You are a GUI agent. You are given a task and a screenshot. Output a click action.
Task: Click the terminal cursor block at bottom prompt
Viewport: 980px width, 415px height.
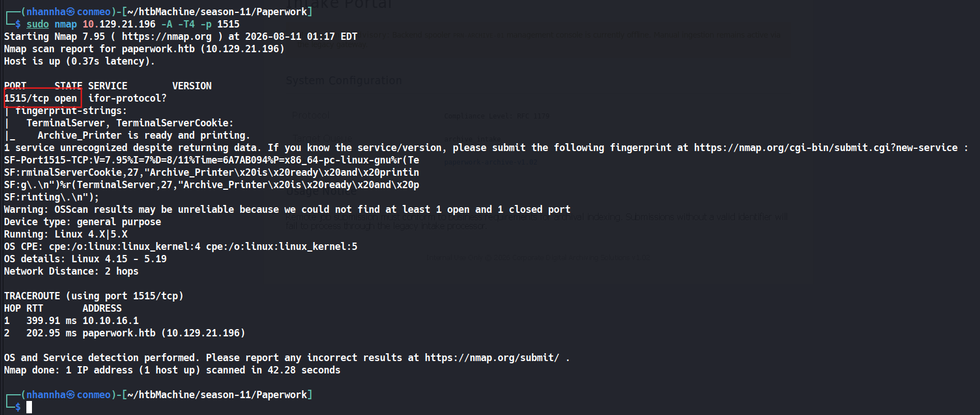[x=29, y=407]
